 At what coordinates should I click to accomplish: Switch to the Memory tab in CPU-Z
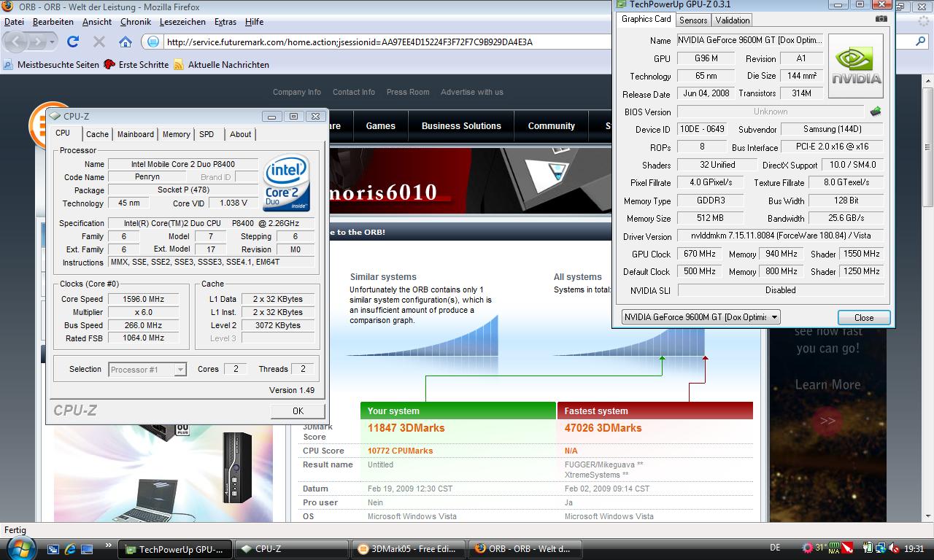(x=176, y=134)
